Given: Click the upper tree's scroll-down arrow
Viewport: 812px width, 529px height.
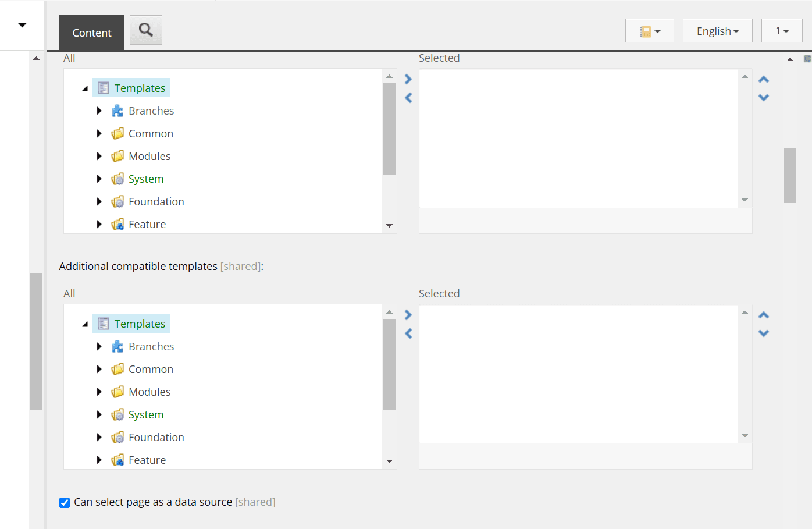Looking at the screenshot, I should 389,226.
